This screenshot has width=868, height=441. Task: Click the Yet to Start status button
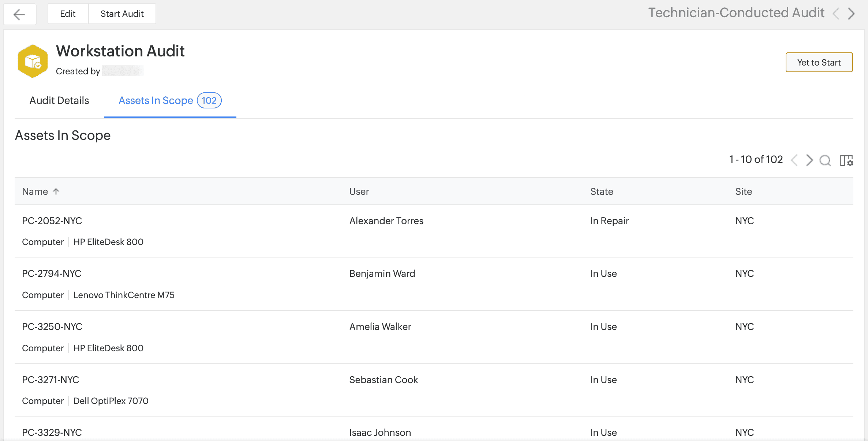[x=819, y=62]
